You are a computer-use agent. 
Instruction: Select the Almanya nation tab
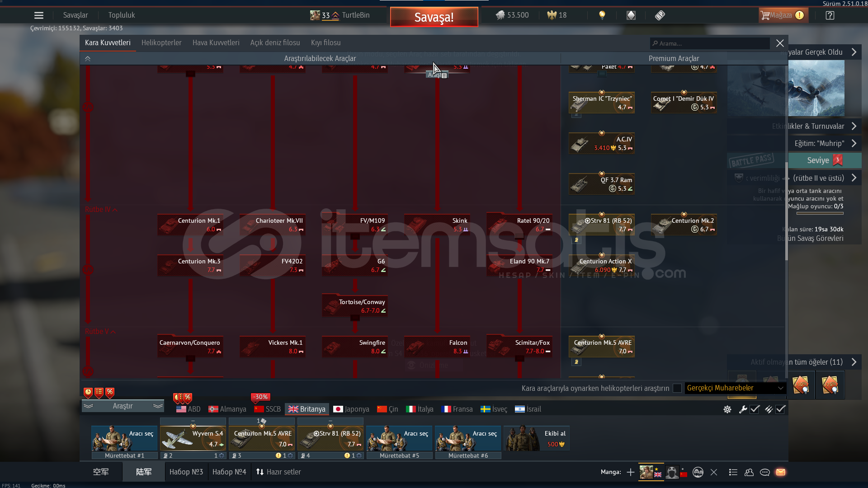click(227, 409)
